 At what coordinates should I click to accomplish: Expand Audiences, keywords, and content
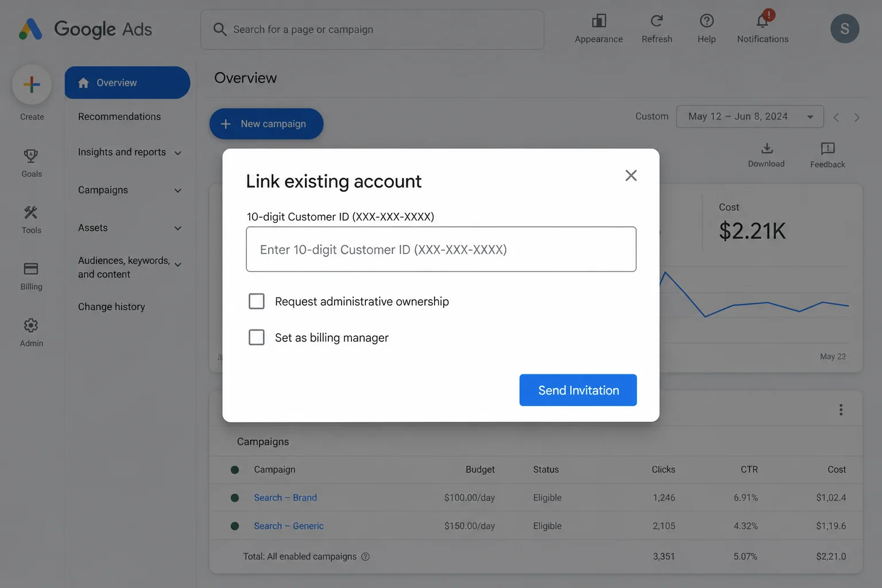coord(177,265)
